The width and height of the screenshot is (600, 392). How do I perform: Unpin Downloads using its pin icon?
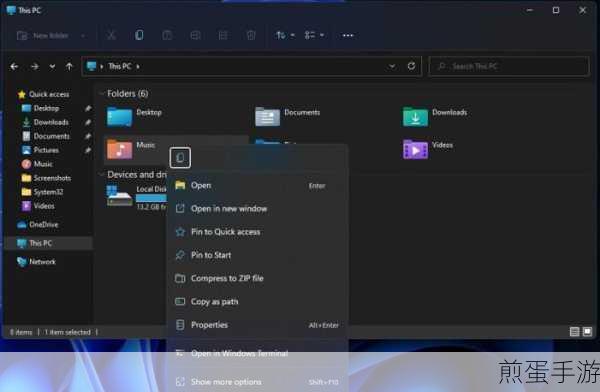click(x=88, y=122)
